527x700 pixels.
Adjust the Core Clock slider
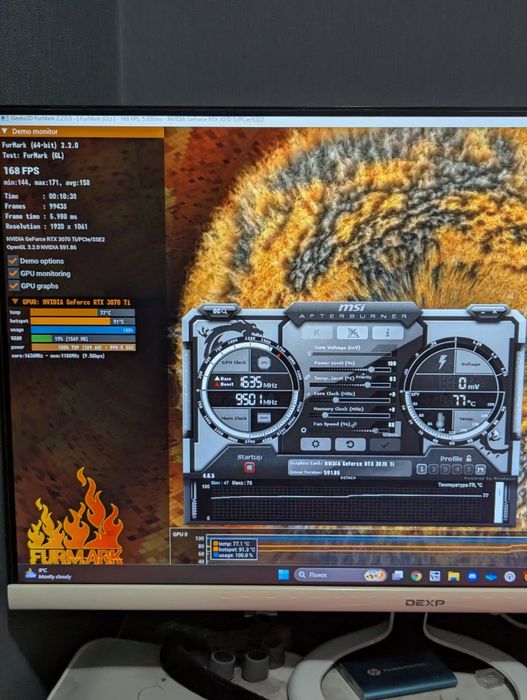click(x=349, y=400)
